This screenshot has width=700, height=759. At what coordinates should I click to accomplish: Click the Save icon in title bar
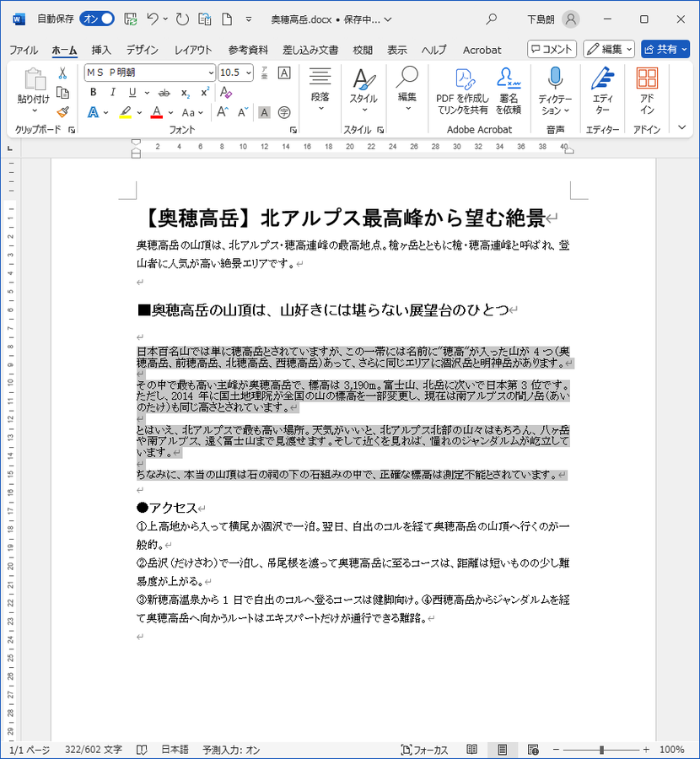click(130, 19)
